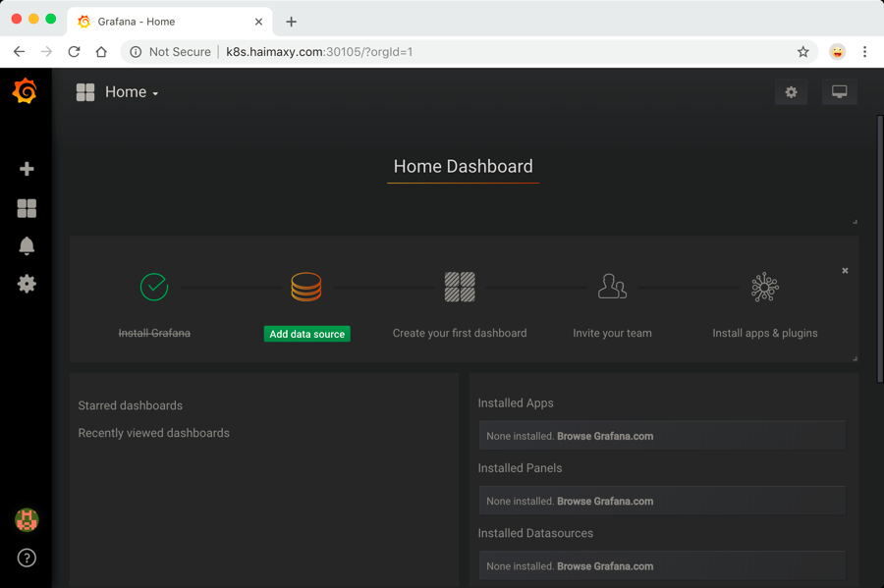
Task: Click the browser back arrow
Action: point(19,52)
